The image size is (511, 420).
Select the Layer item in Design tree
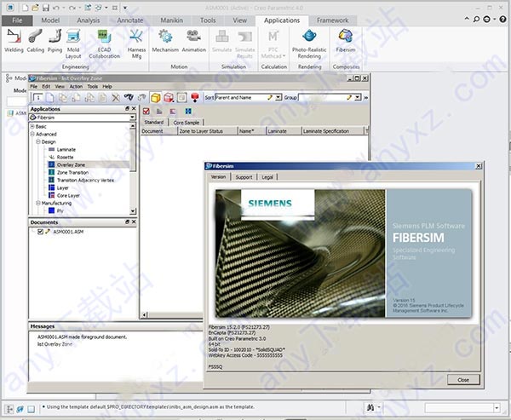point(62,187)
